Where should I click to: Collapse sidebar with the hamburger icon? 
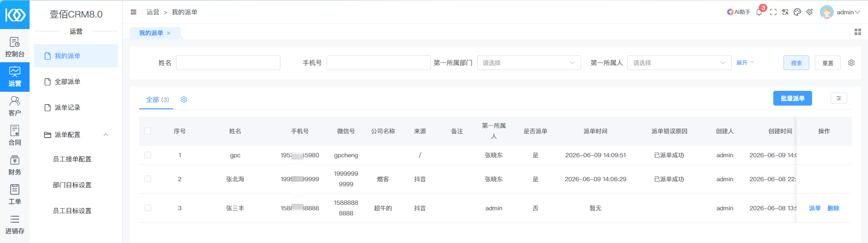coord(134,12)
